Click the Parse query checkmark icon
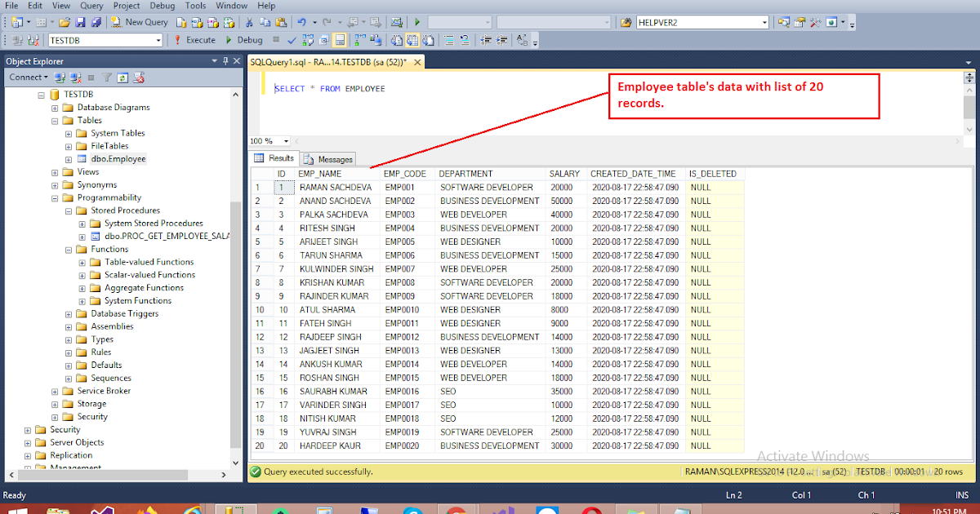The width and height of the screenshot is (980, 514). (x=291, y=40)
